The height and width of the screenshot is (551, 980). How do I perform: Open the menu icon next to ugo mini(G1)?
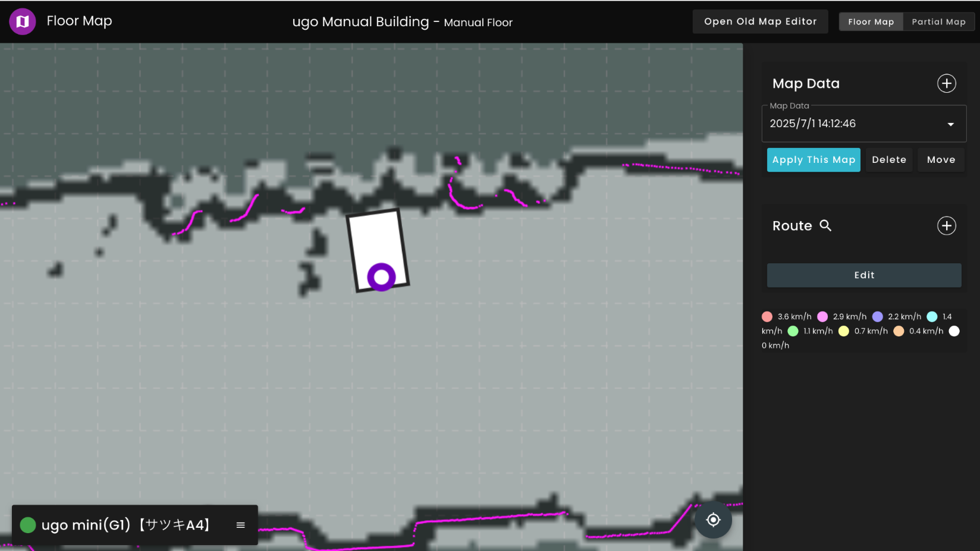240,525
